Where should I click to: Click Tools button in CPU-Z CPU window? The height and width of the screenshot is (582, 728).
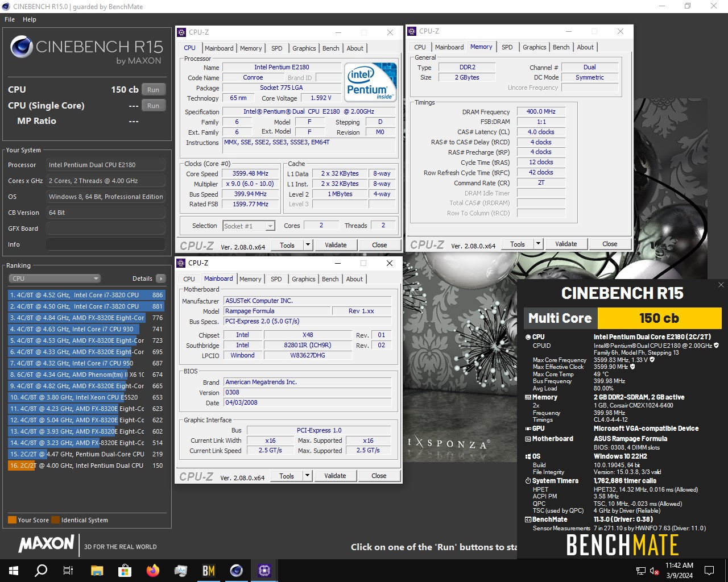[x=287, y=245]
